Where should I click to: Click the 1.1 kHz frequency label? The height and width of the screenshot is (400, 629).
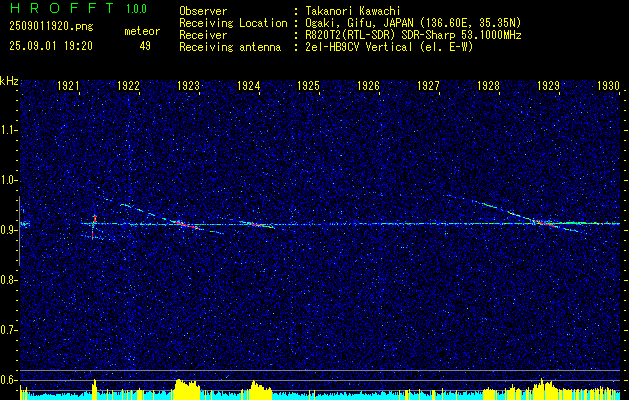[x=8, y=130]
